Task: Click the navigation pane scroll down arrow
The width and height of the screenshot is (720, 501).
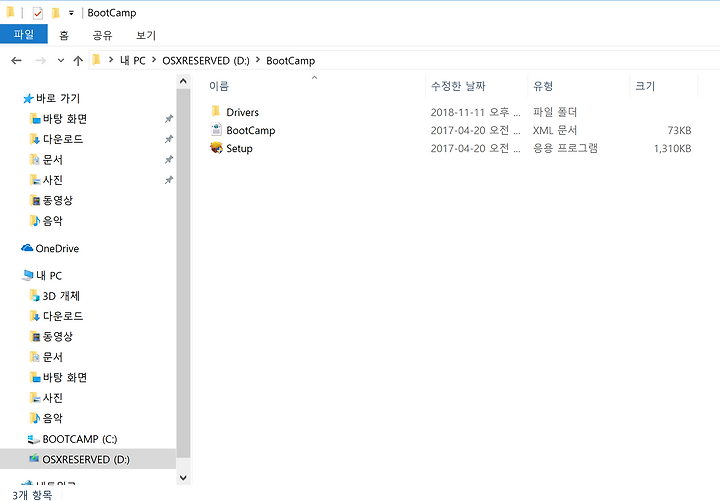Action: [x=183, y=478]
